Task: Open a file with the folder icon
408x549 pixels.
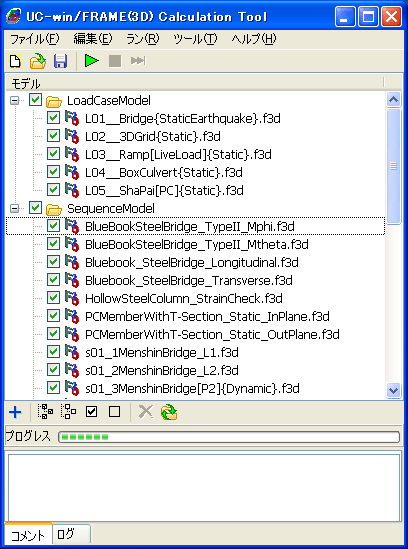Action: [37, 61]
